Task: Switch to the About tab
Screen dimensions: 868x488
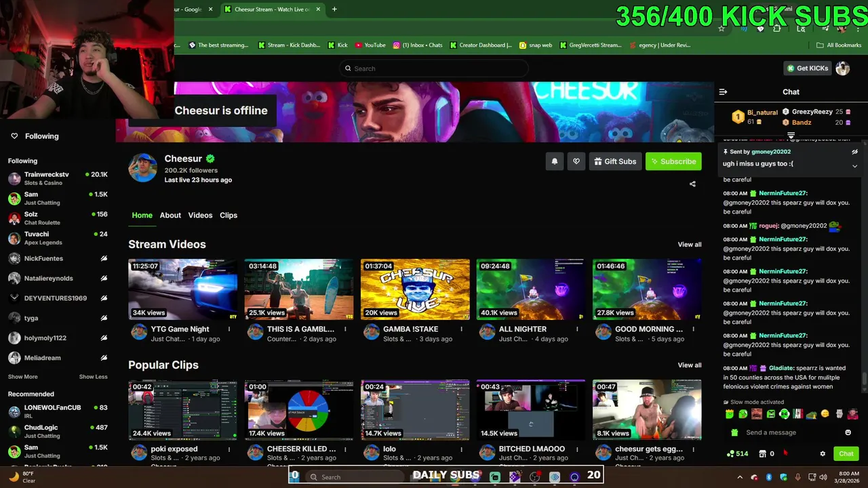Action: click(170, 216)
